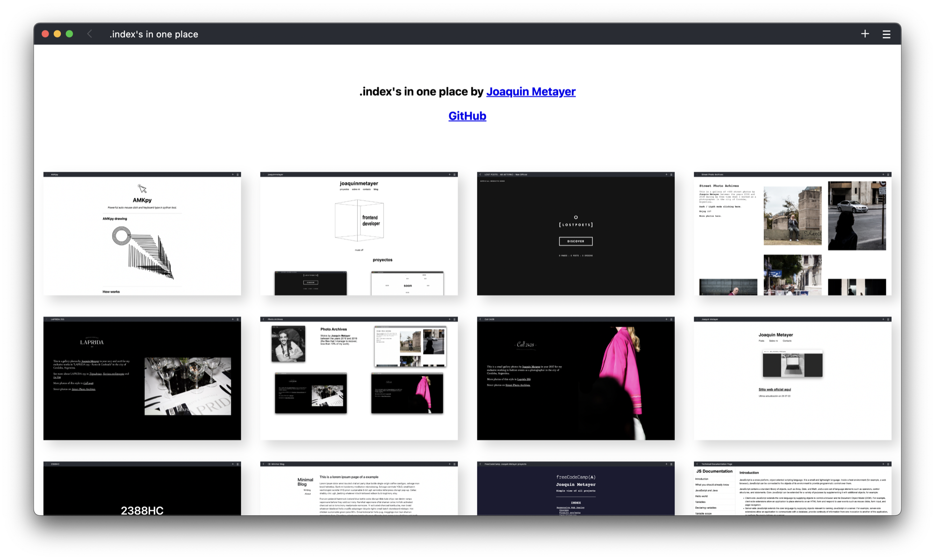Click the yellow minimize window button
Viewport: 935px width, 560px height.
click(x=58, y=34)
